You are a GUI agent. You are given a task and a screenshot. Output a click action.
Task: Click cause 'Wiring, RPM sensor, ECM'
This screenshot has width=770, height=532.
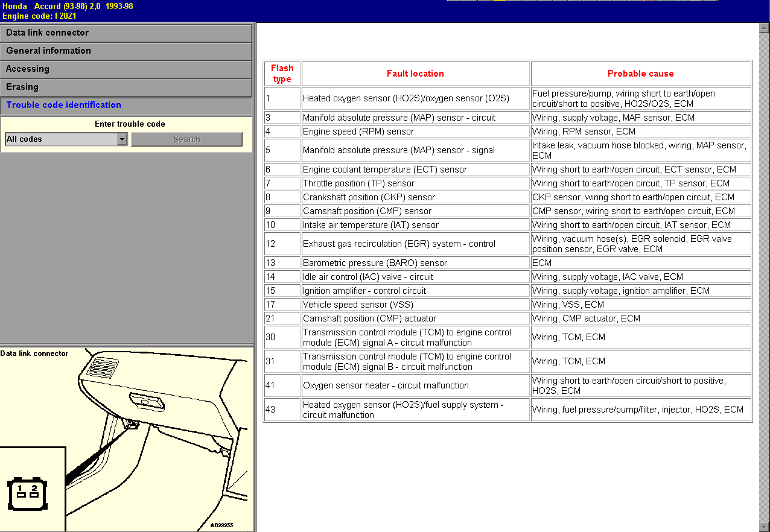point(584,131)
